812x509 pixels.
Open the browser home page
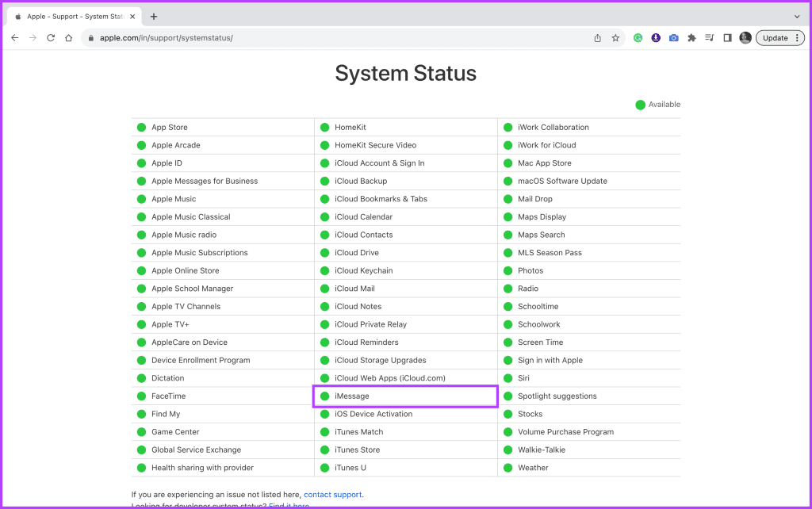point(68,38)
